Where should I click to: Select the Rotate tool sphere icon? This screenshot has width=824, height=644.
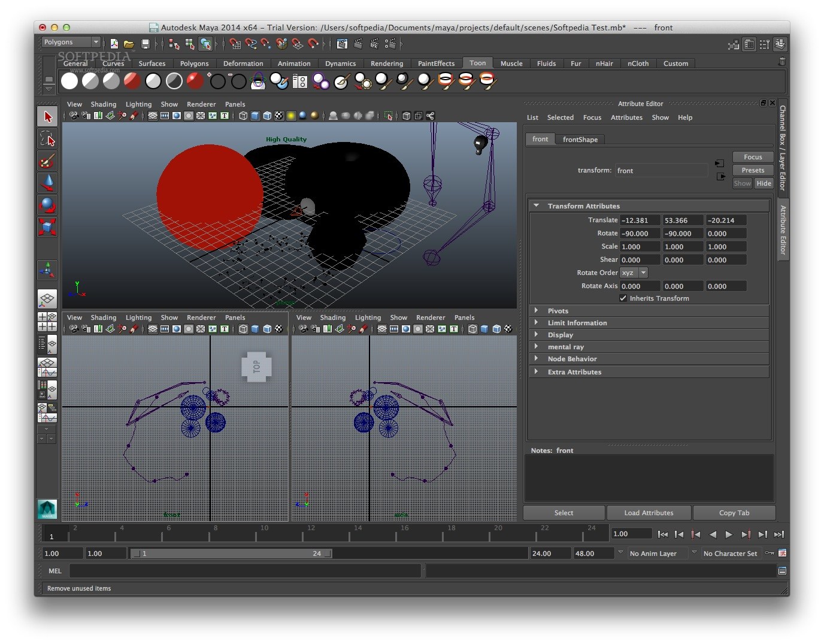[x=48, y=205]
